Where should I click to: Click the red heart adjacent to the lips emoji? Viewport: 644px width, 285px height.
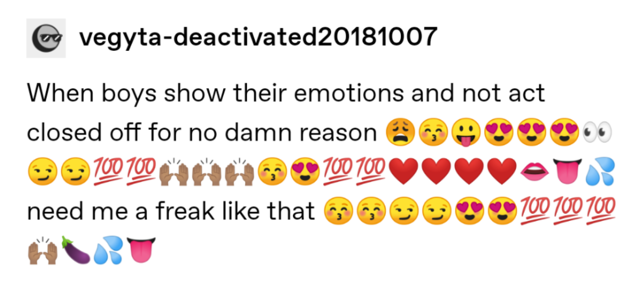502,172
